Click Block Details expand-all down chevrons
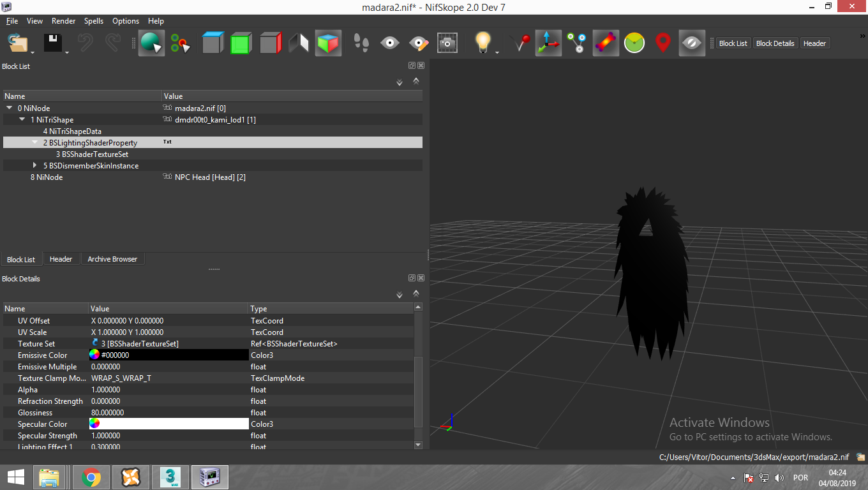868x490 pixels. (x=400, y=295)
